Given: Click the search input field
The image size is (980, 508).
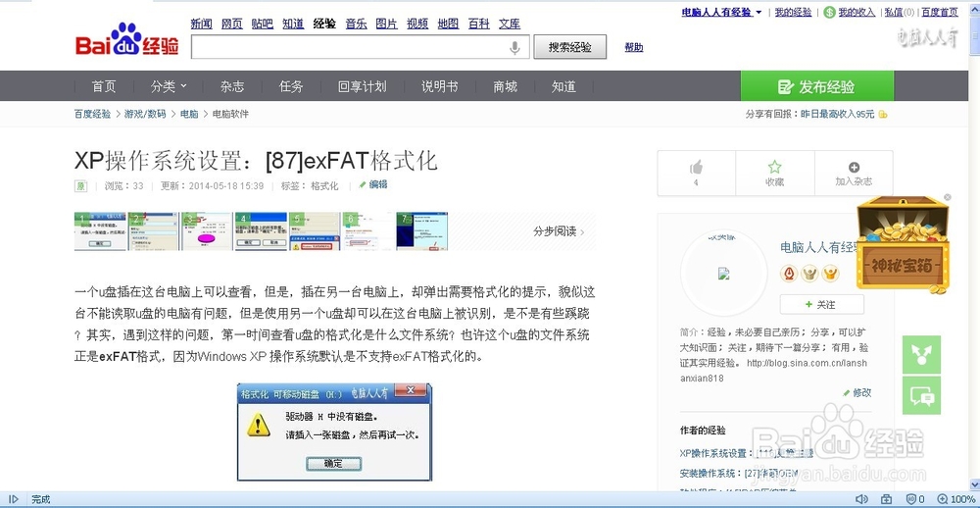Looking at the screenshot, I should pyautogui.click(x=360, y=47).
